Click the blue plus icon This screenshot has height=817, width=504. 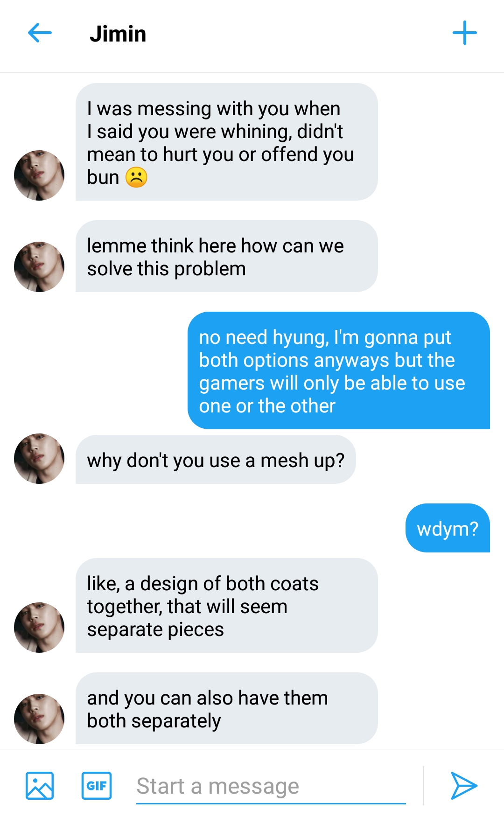coord(464,33)
